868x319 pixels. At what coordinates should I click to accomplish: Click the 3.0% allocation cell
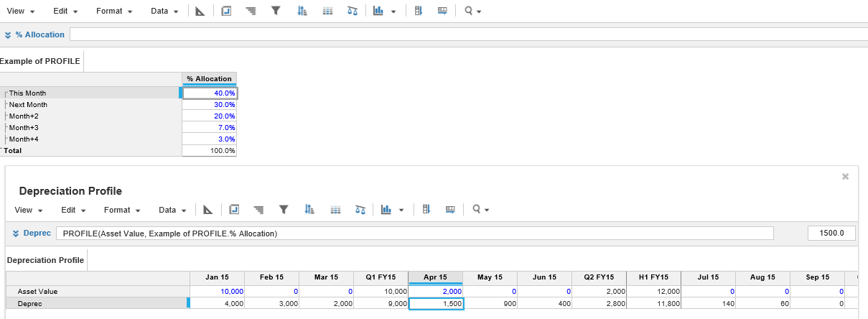coord(210,139)
